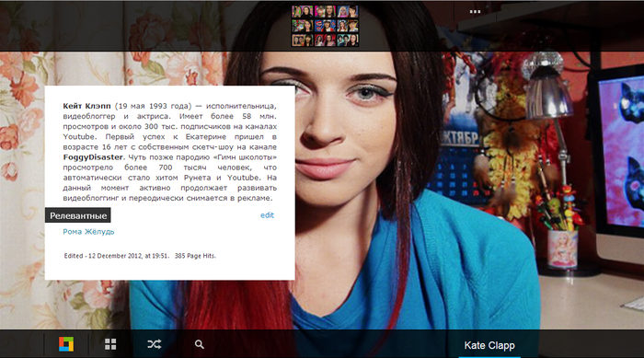644x358 pixels.
Task: Open the three-dots more options menu
Action: click(x=475, y=12)
